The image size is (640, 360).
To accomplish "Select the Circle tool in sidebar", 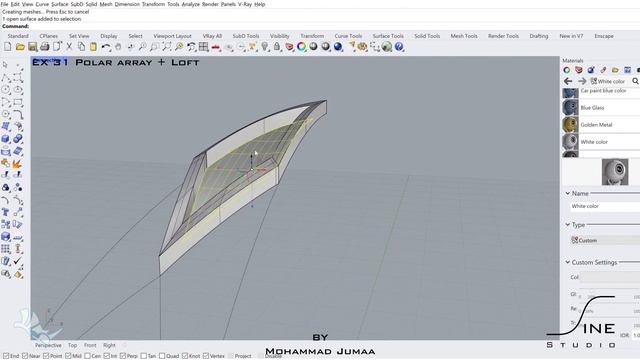I will (6, 90).
